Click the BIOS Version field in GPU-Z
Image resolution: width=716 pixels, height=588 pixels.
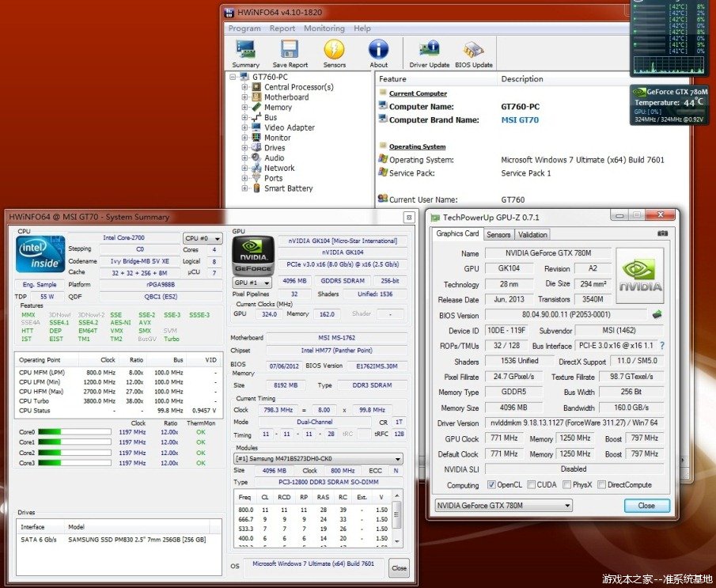566,314
